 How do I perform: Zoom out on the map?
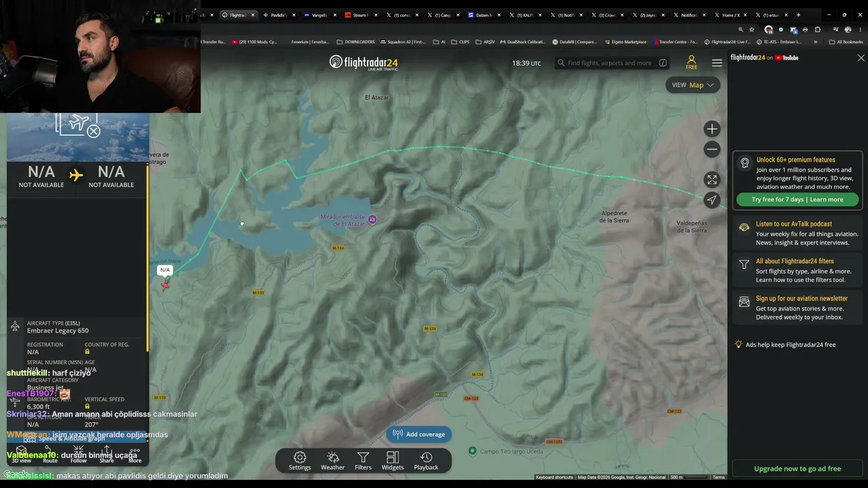pos(711,149)
